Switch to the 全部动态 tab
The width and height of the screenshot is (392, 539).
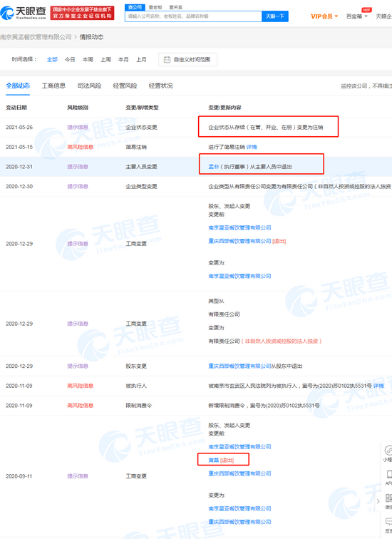point(18,86)
